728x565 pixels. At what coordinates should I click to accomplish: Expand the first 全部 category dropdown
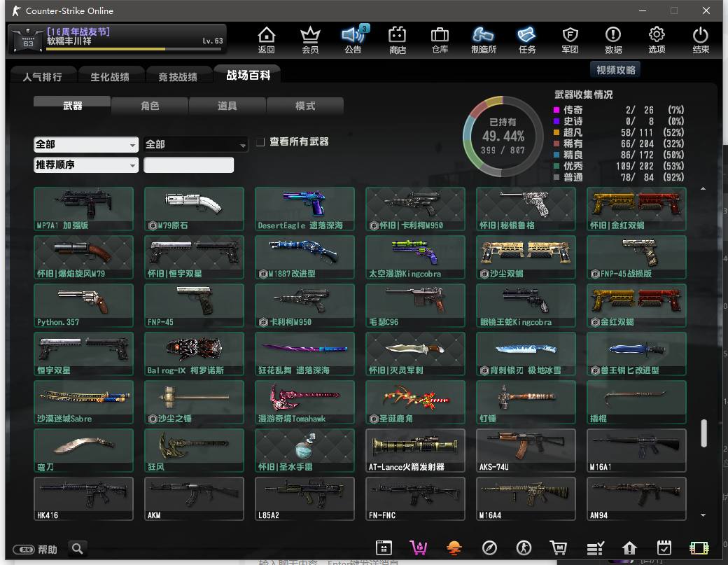coord(85,144)
